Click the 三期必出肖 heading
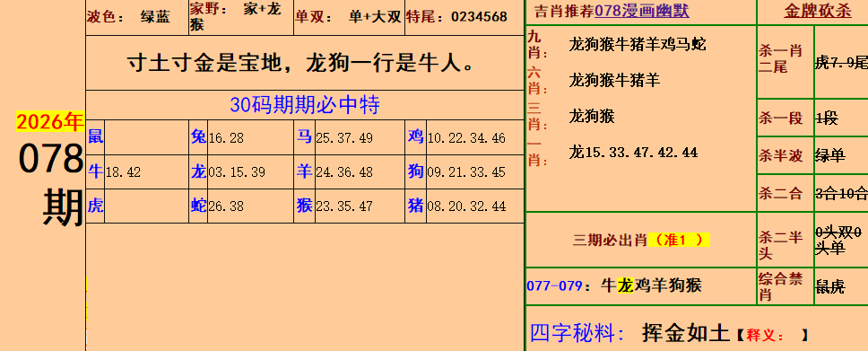 (610, 240)
